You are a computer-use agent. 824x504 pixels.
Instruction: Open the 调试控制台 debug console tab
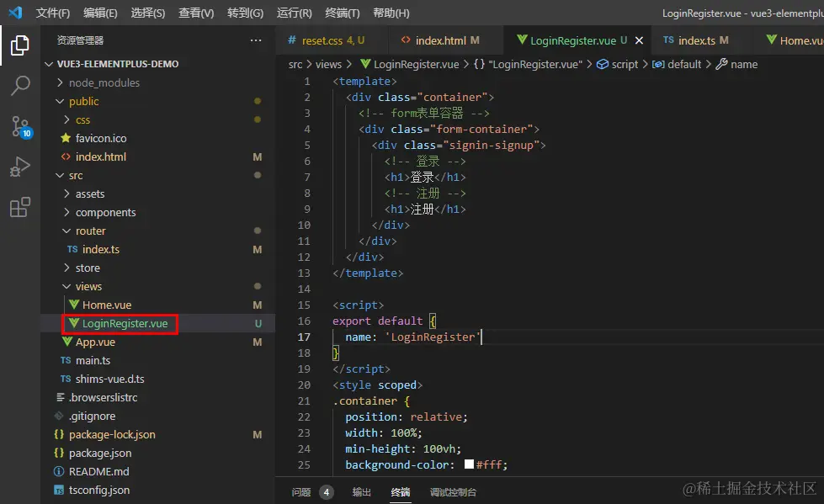pyautogui.click(x=453, y=492)
